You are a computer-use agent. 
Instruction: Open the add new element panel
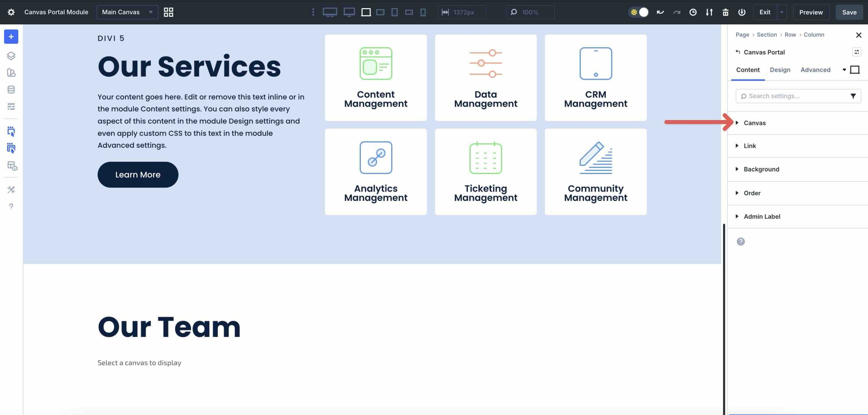11,37
